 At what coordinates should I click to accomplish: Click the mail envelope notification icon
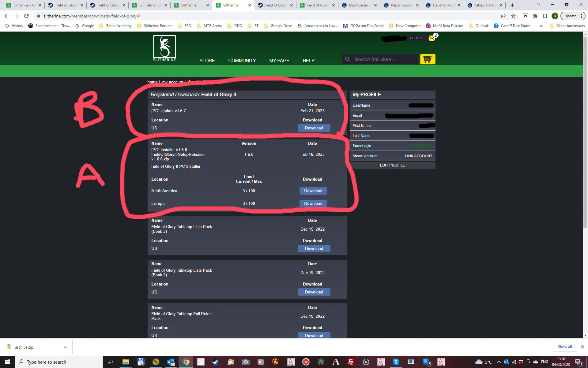pyautogui.click(x=432, y=38)
